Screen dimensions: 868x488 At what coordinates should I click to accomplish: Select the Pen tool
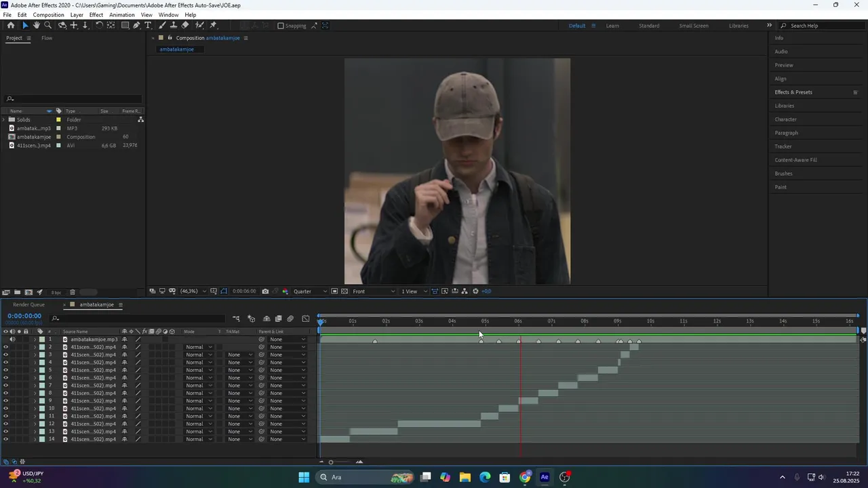(x=137, y=26)
